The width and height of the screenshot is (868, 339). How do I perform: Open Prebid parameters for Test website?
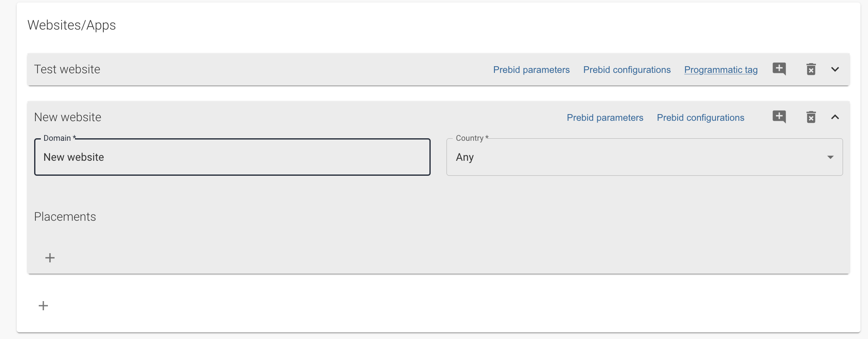coord(531,70)
